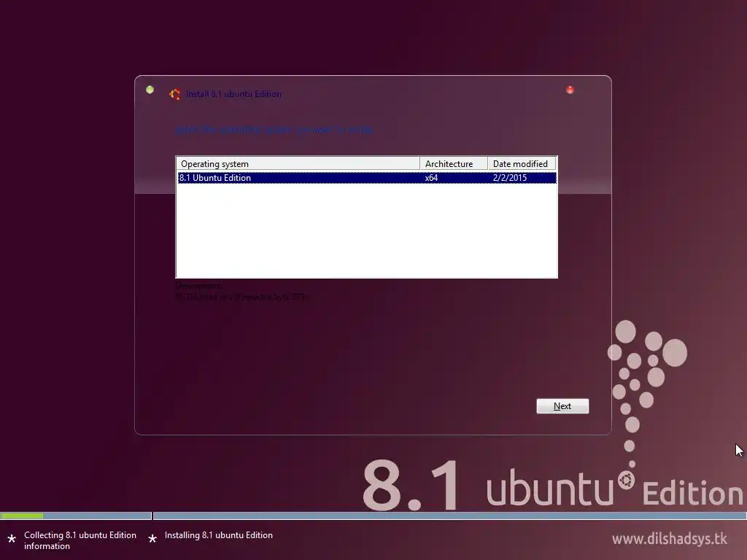The image size is (747, 560).
Task: Click the Operating system column header
Action: click(298, 164)
